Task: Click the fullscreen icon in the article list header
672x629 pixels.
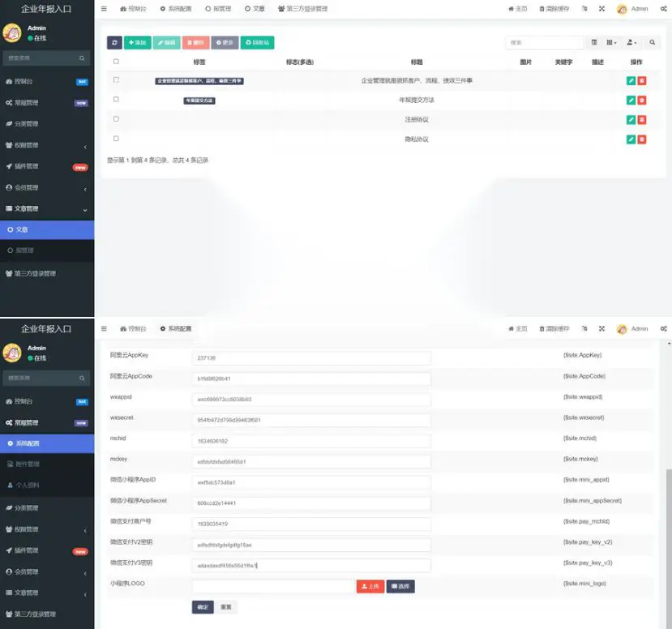Action: tap(601, 9)
